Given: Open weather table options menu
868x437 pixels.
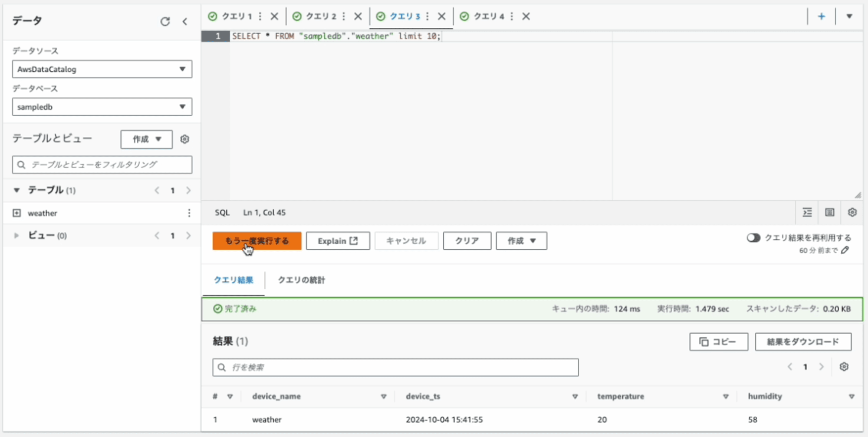Looking at the screenshot, I should pyautogui.click(x=189, y=213).
